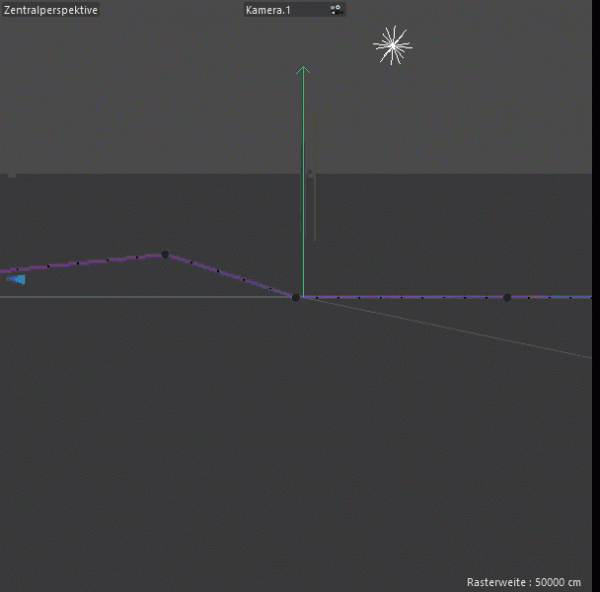Click the sloped spline segment between peak and origin

(230, 275)
